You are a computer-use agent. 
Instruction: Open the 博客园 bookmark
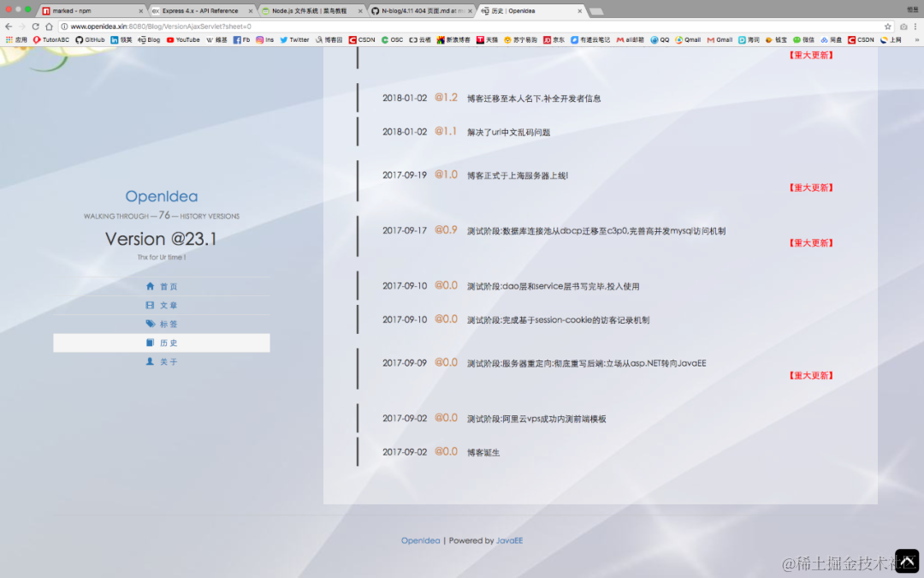(329, 40)
